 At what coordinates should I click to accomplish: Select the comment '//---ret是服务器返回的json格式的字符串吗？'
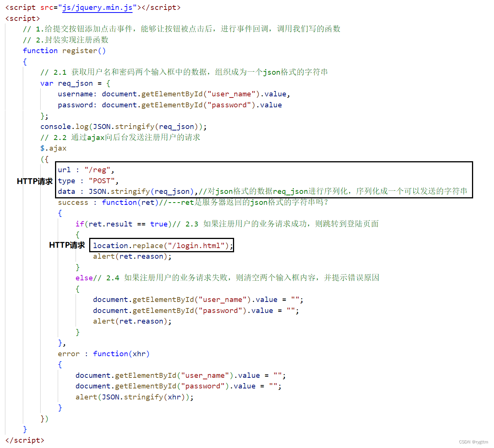244,202
